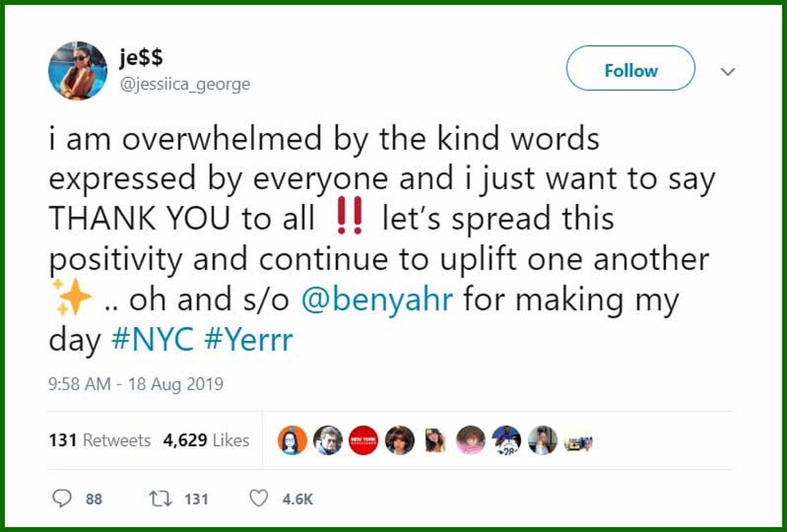Open the tweet options chevron next to Follow
The width and height of the screenshot is (787, 532).
click(726, 71)
